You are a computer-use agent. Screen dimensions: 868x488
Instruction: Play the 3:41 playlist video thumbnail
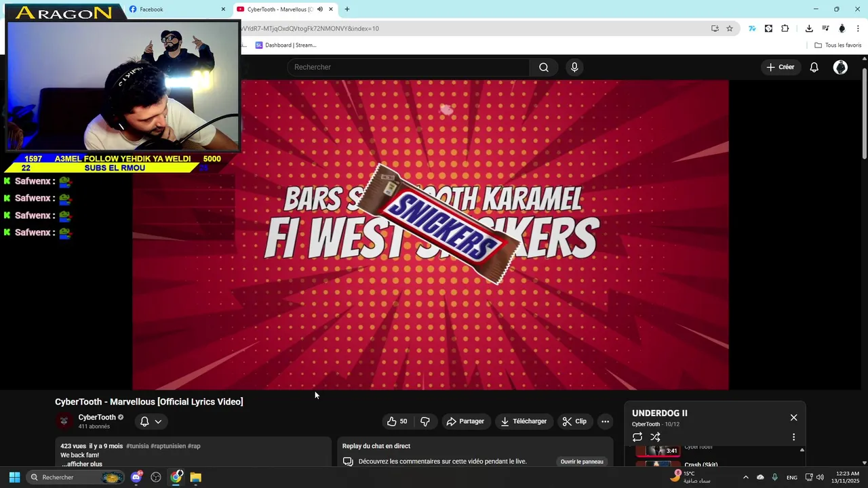click(658, 451)
